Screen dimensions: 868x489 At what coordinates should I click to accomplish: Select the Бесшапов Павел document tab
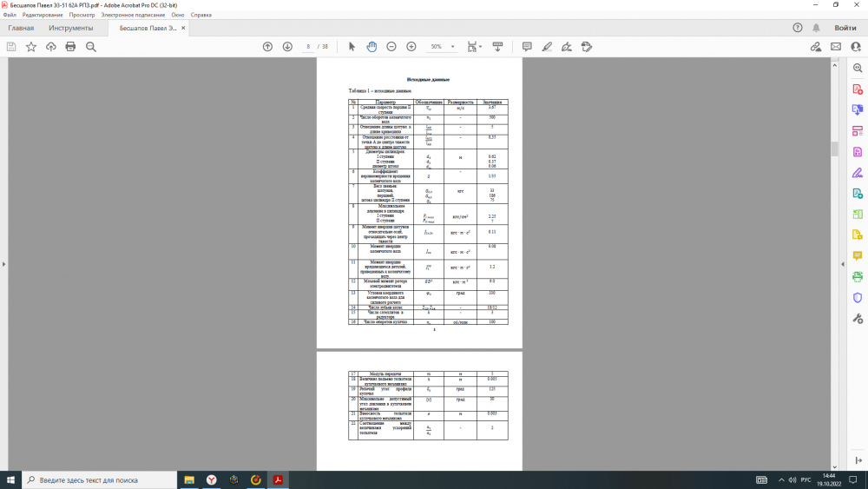(148, 28)
